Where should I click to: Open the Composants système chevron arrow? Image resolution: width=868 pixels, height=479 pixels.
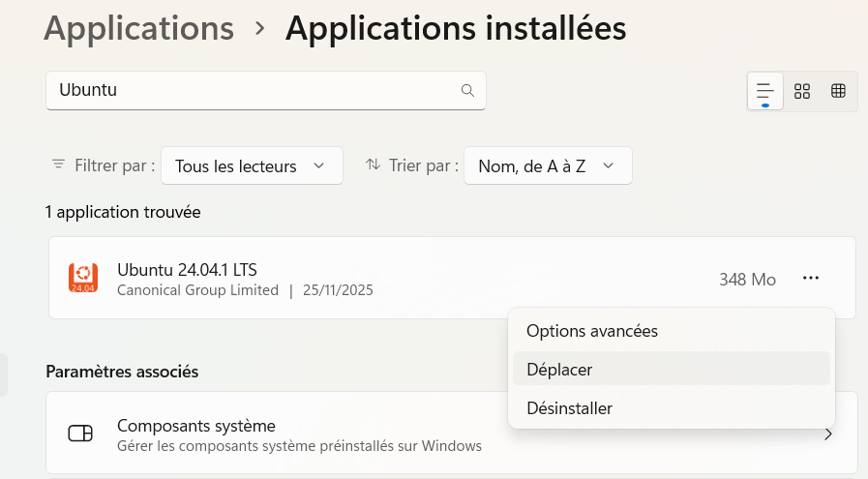coord(828,434)
